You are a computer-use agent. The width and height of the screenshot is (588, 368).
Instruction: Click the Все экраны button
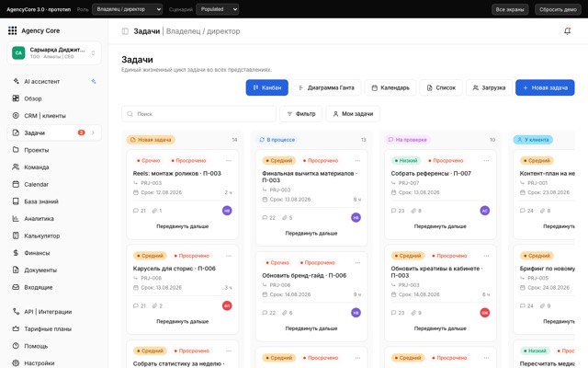click(510, 9)
